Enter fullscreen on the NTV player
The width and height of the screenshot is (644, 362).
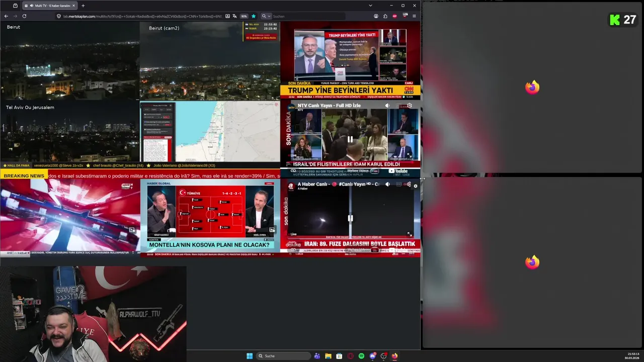[x=409, y=155]
